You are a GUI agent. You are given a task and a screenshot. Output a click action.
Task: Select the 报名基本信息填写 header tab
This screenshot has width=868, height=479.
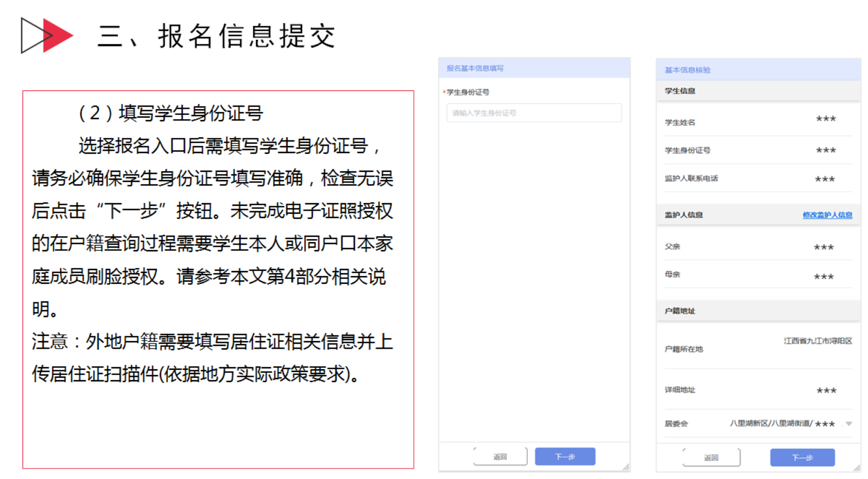475,68
